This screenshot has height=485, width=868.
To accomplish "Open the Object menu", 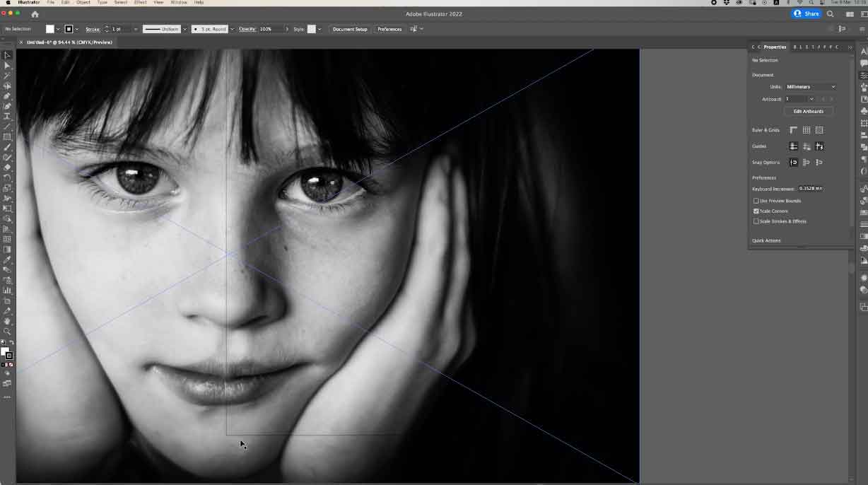I will tap(83, 3).
